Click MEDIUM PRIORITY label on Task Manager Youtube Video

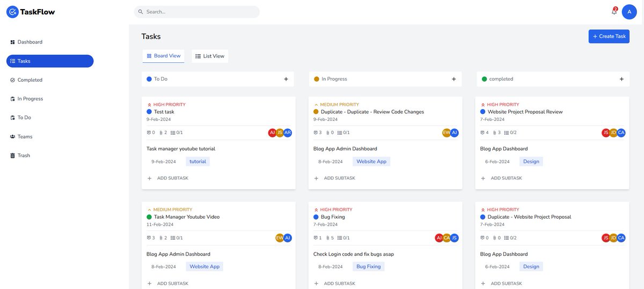(x=173, y=210)
